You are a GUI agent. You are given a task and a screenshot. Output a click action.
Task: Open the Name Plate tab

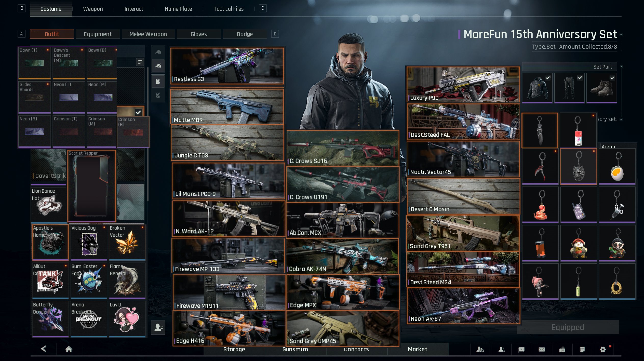[x=178, y=9]
